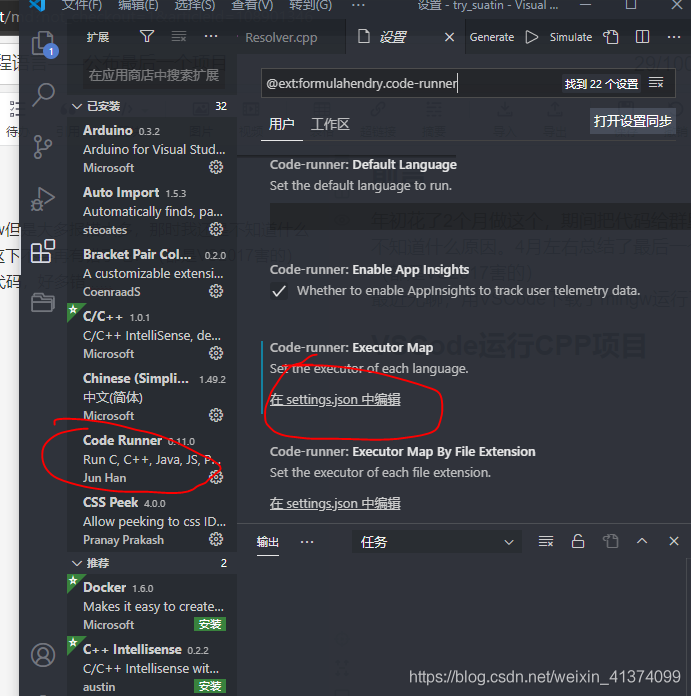Open Auto Import extension gear settings
The width and height of the screenshot is (691, 696).
(x=216, y=229)
